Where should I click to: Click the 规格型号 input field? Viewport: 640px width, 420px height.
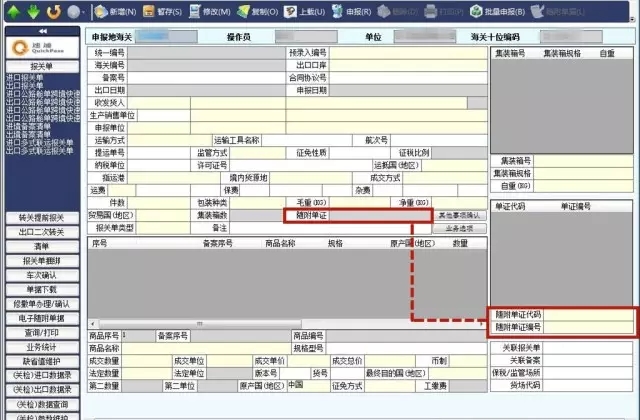(407, 348)
